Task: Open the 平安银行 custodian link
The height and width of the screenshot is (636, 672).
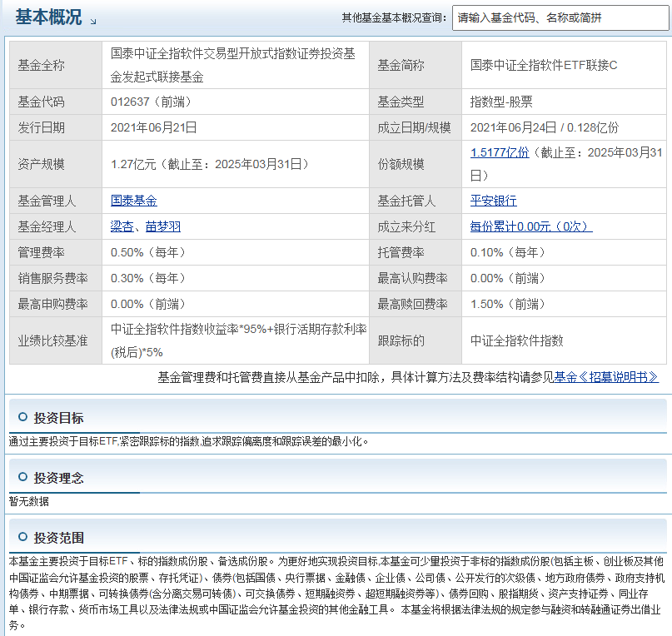Action: coord(493,201)
